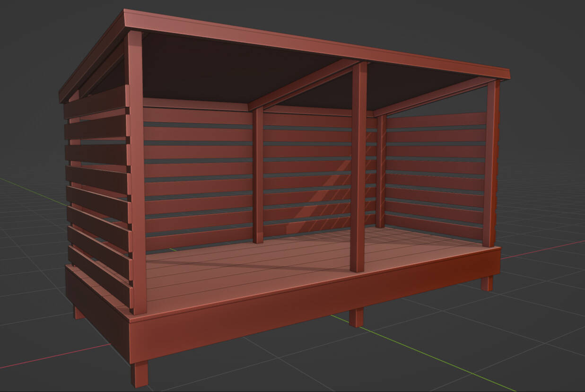Select the front-right corner post

point(492,163)
